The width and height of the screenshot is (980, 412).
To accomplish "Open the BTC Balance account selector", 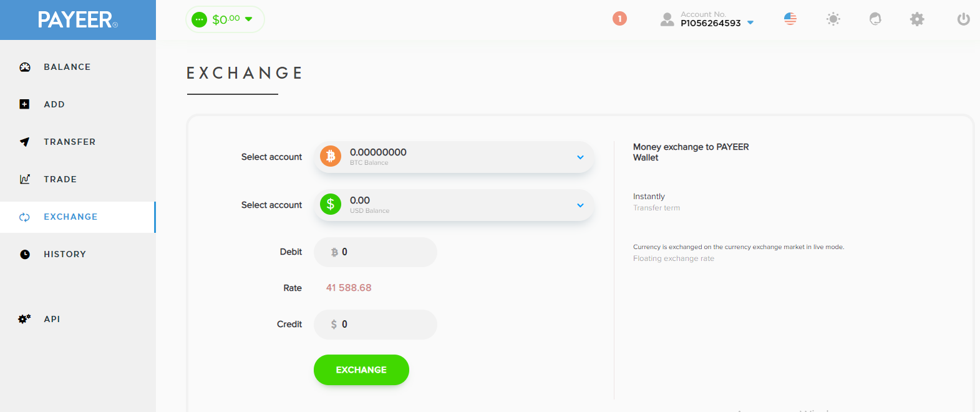I will click(x=454, y=157).
